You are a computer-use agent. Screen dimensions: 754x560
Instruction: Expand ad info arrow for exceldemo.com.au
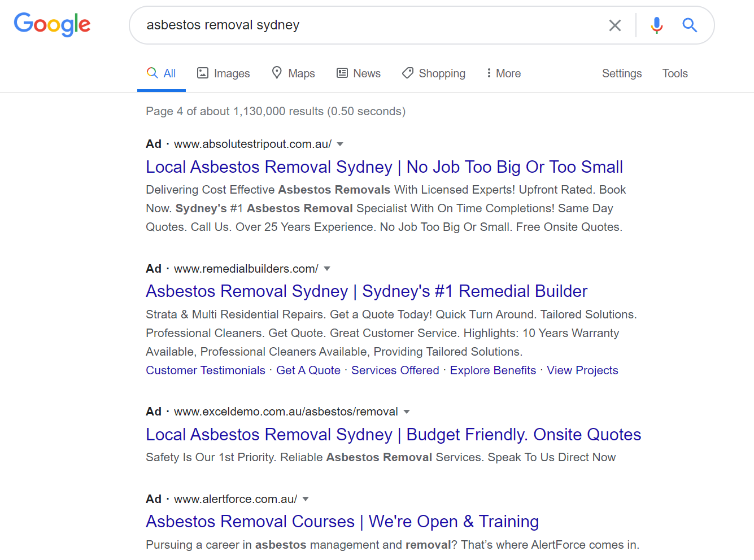coord(407,412)
